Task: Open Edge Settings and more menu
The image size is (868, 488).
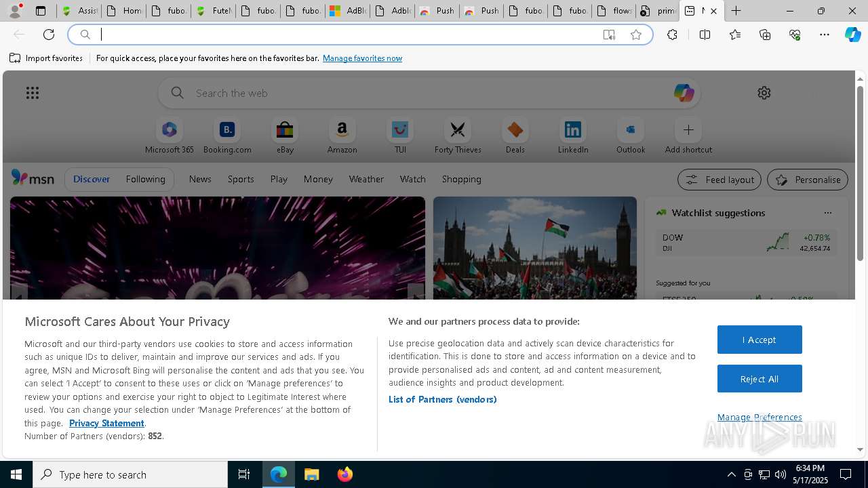Action: pyautogui.click(x=825, y=35)
